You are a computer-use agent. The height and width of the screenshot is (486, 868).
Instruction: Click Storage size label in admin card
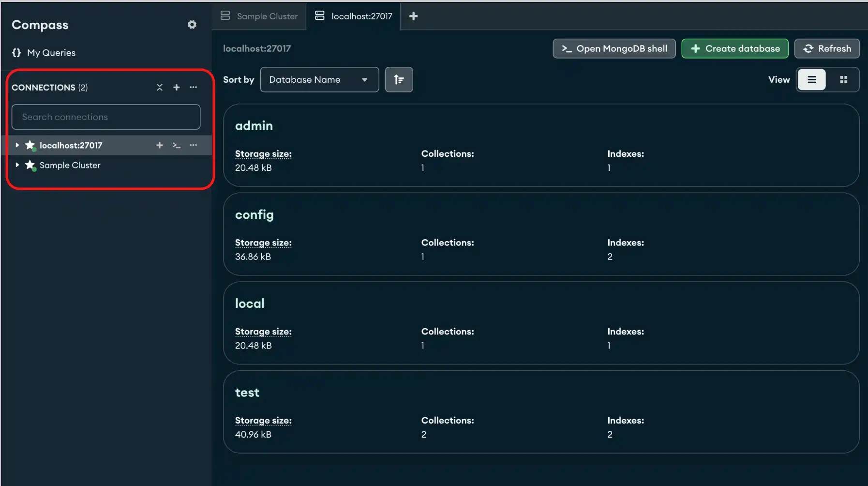[x=263, y=154]
